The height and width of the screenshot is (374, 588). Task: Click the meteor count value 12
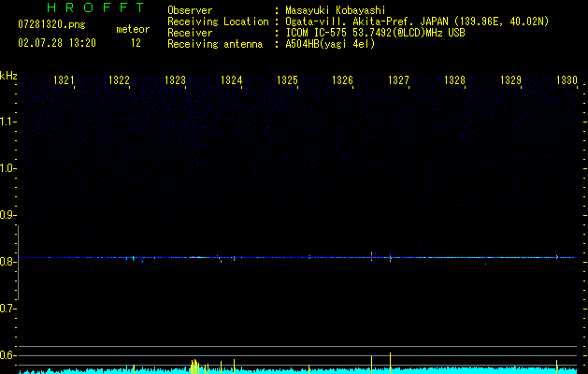point(136,43)
